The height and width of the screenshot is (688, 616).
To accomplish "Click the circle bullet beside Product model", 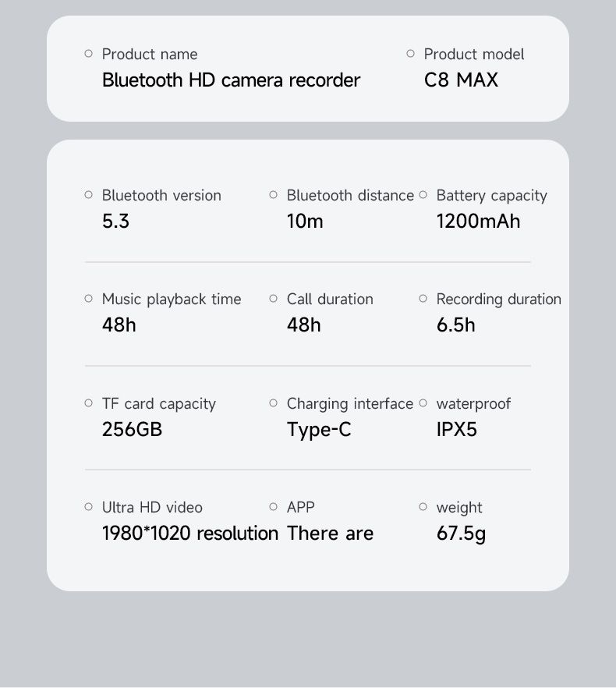I will point(411,54).
